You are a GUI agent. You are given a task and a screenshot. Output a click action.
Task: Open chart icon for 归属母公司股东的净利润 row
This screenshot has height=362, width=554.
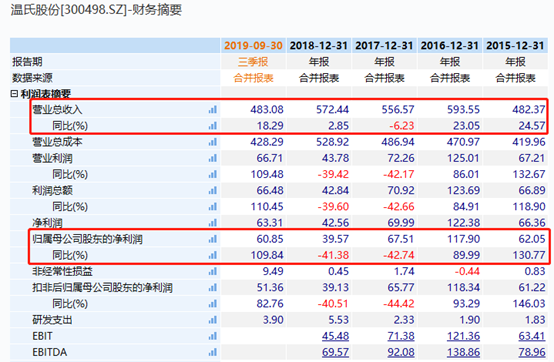tap(213, 239)
